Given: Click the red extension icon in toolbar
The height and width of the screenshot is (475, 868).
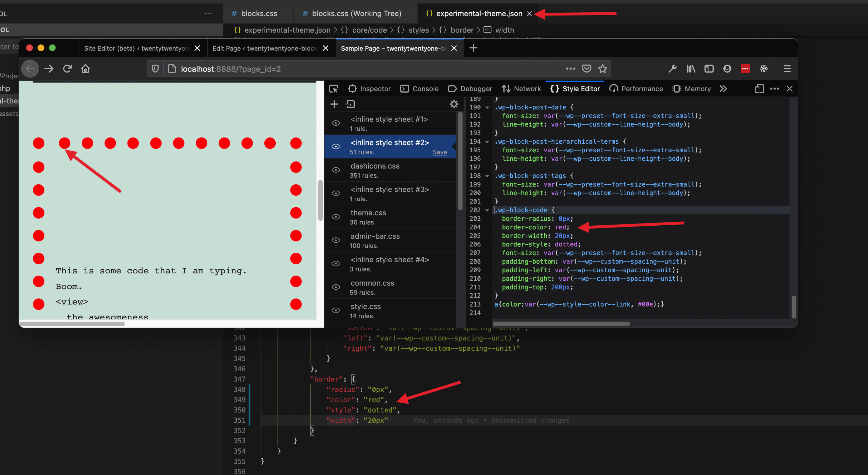Looking at the screenshot, I should click(x=745, y=69).
